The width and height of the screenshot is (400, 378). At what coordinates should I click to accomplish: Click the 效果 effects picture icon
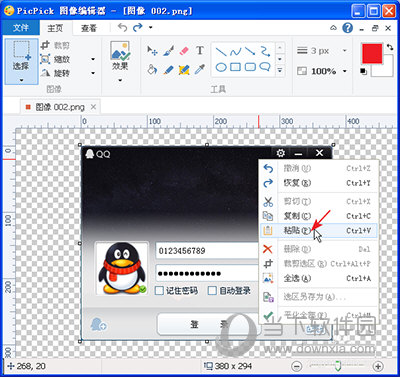[120, 51]
